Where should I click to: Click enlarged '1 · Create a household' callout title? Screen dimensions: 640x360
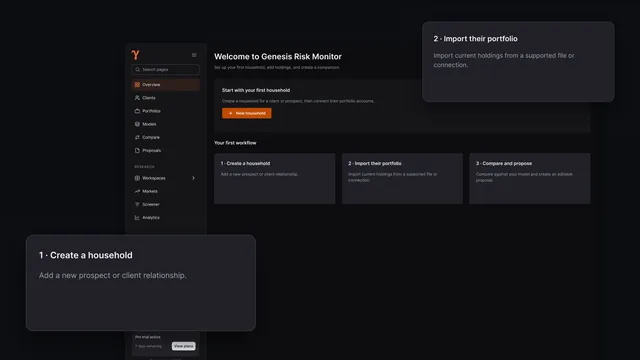86,255
